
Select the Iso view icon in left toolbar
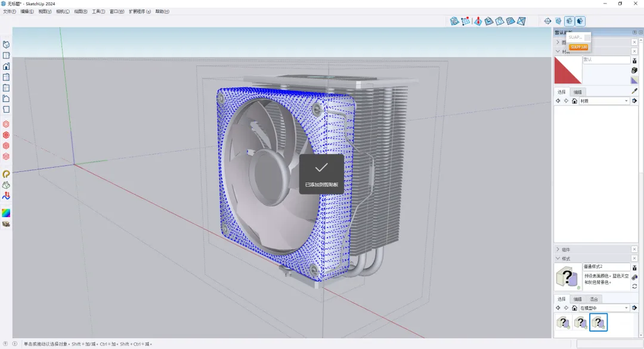point(6,44)
